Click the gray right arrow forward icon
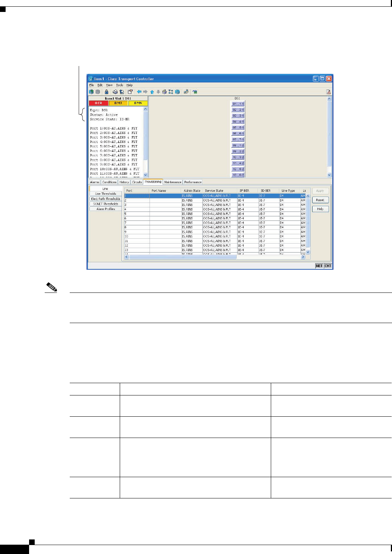This screenshot has height=554, width=392. (x=145, y=92)
